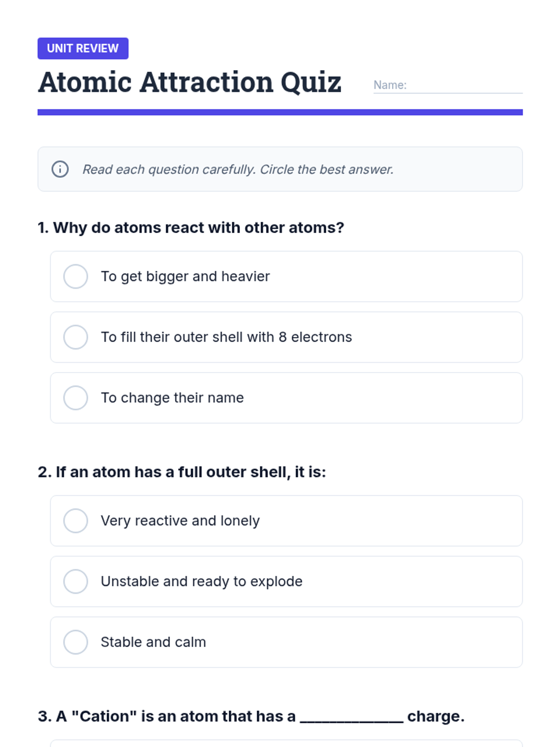Choose the 'Stable and calm' radio circle
The width and height of the screenshot is (560, 747).
tap(76, 642)
